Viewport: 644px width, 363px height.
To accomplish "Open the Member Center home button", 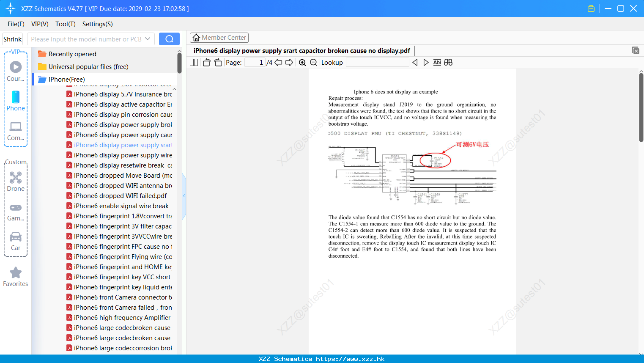I will (x=219, y=38).
